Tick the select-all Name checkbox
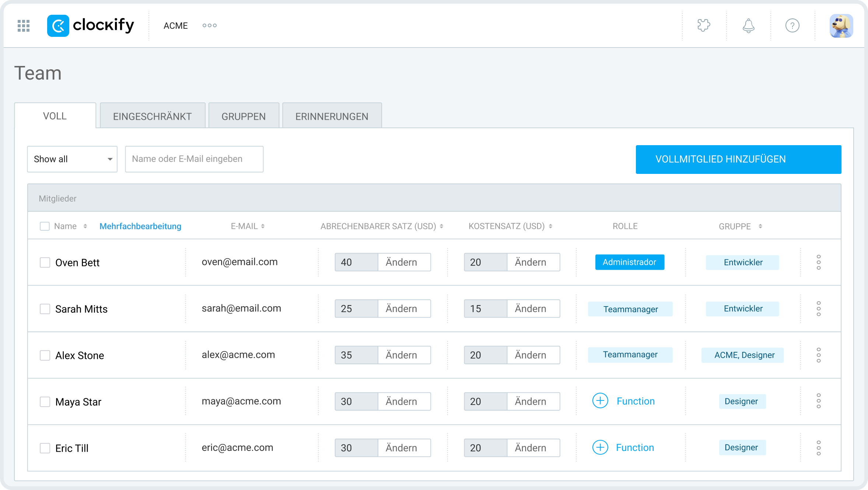Image resolution: width=868 pixels, height=490 pixels. click(x=45, y=226)
